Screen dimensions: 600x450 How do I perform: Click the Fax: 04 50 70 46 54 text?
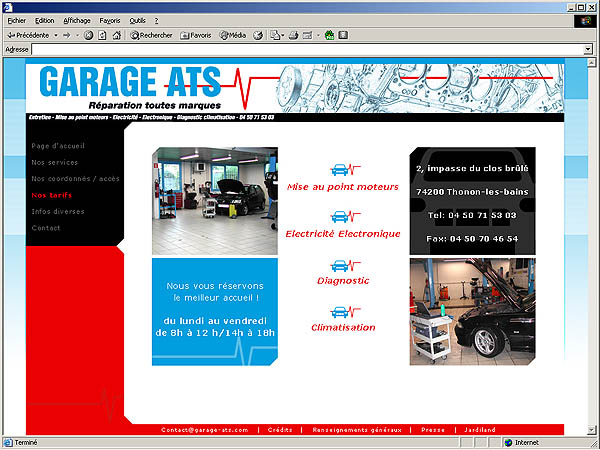472,239
